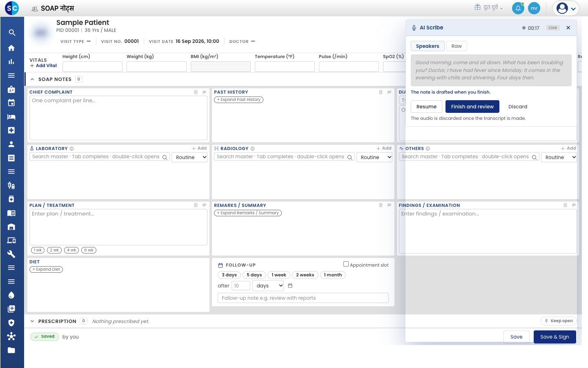Screen dimensions: 588x368
Task: Open the calendar icon beside follow-up days
Action: tap(290, 286)
